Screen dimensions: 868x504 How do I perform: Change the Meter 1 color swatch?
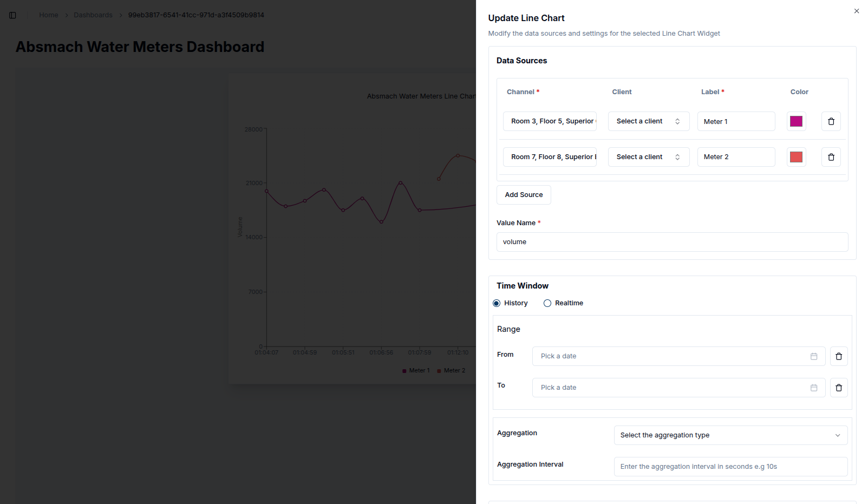coord(796,121)
